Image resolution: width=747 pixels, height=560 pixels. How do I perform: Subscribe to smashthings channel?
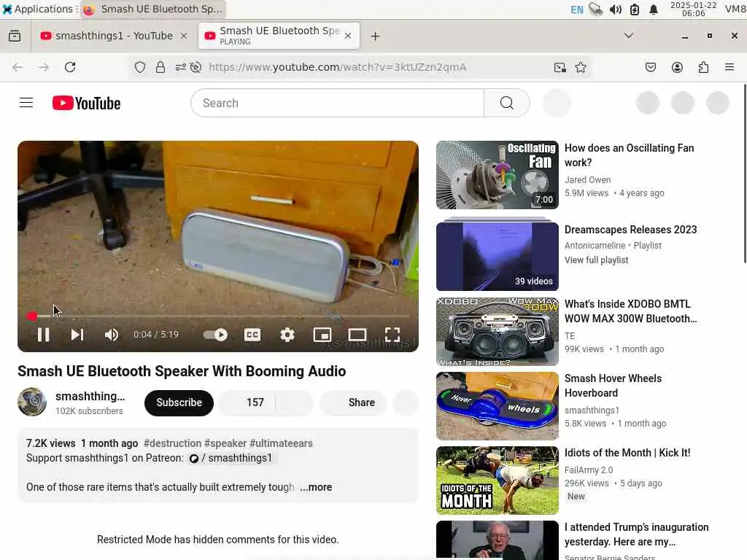179,402
